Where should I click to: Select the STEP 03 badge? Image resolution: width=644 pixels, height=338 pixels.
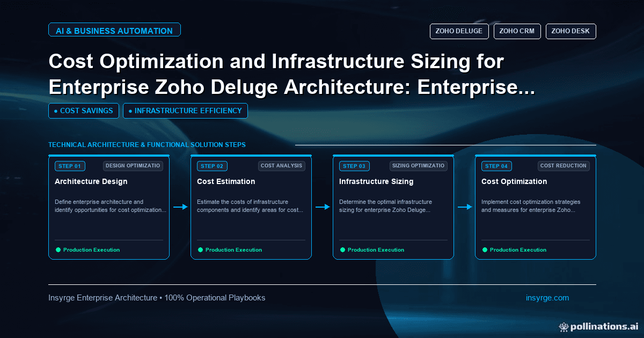pyautogui.click(x=354, y=166)
